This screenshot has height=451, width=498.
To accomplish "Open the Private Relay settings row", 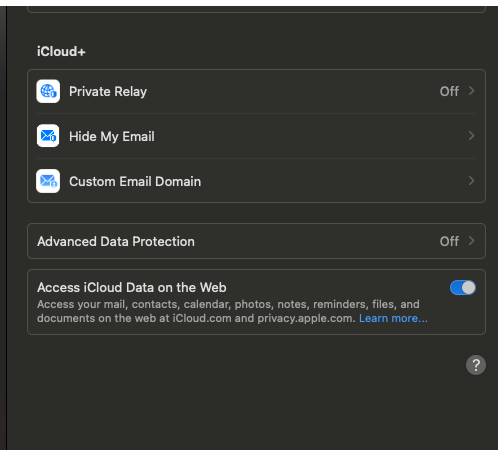I will click(256, 91).
